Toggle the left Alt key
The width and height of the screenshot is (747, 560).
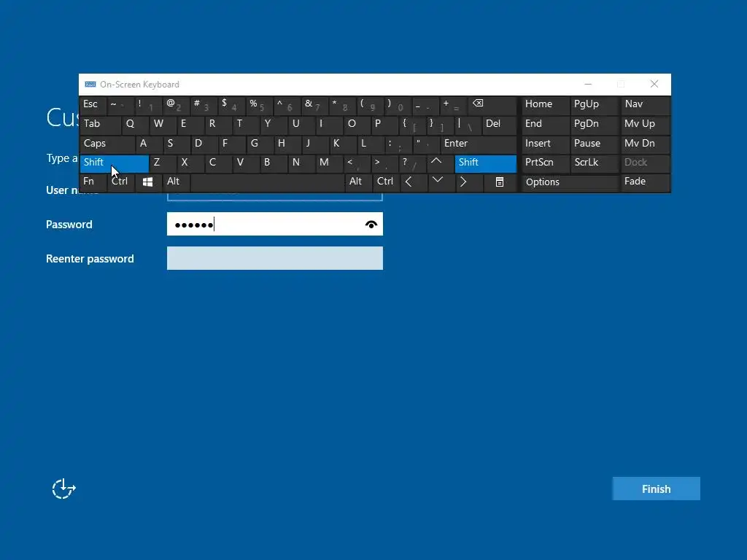[x=177, y=182]
